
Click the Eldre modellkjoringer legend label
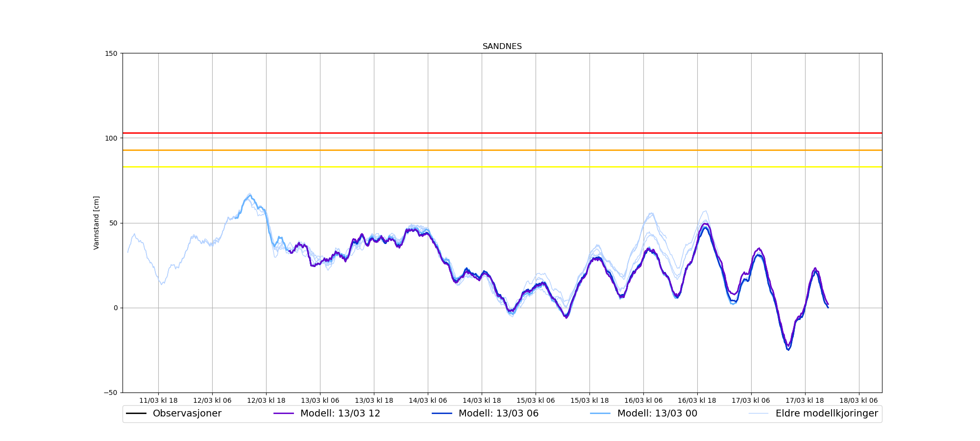point(827,414)
